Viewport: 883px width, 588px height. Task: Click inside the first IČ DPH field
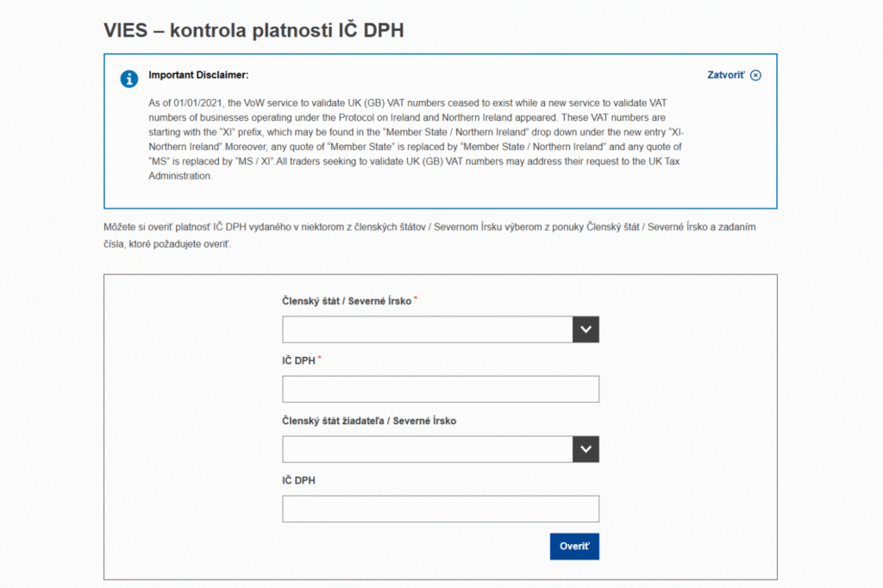tap(440, 389)
